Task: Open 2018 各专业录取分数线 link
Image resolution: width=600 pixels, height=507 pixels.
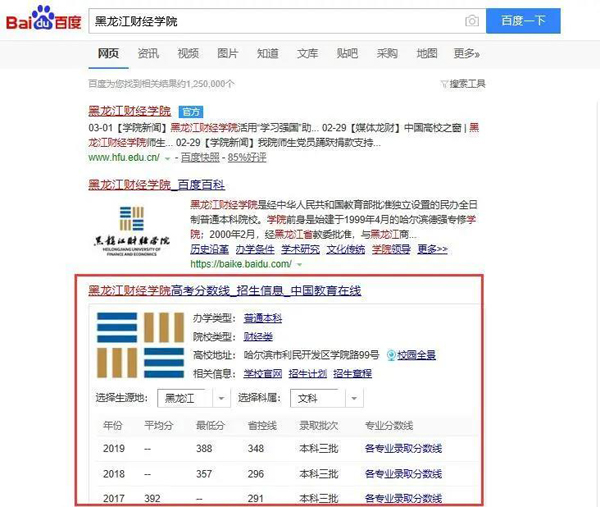Action: (403, 474)
